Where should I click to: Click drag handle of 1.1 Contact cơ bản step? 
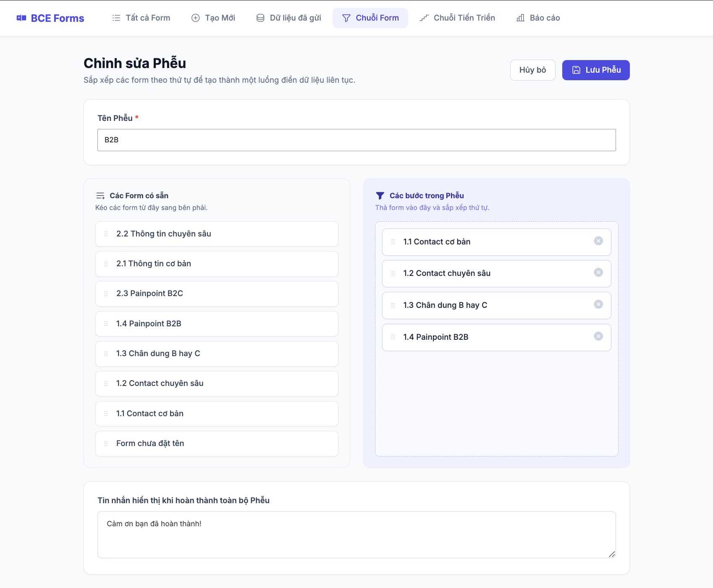click(393, 242)
